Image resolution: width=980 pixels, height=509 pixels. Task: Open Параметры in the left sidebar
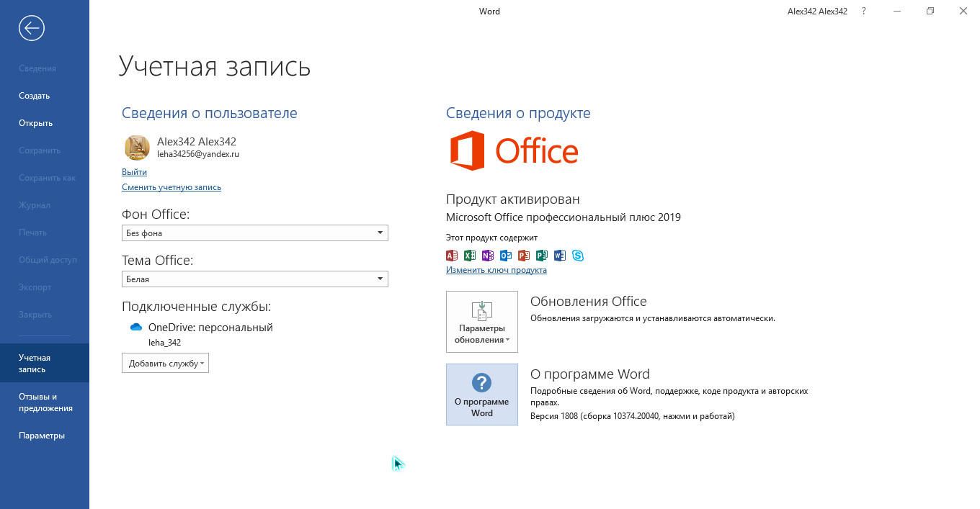coord(42,436)
